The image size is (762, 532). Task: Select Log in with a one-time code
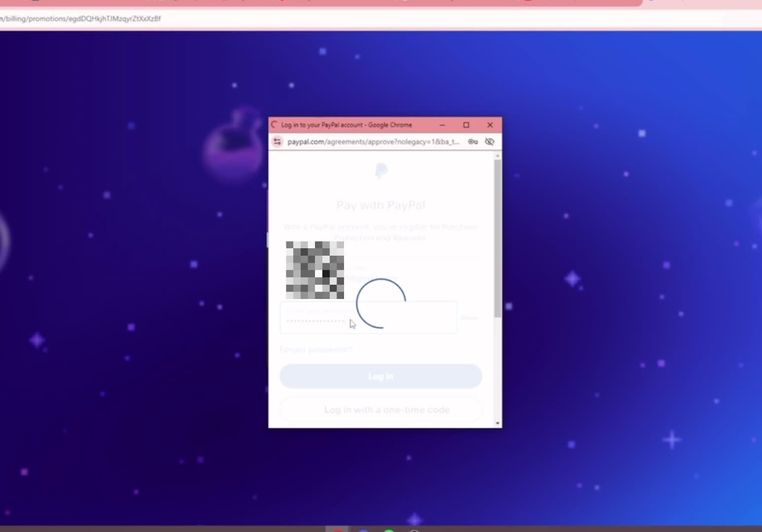pyautogui.click(x=381, y=409)
